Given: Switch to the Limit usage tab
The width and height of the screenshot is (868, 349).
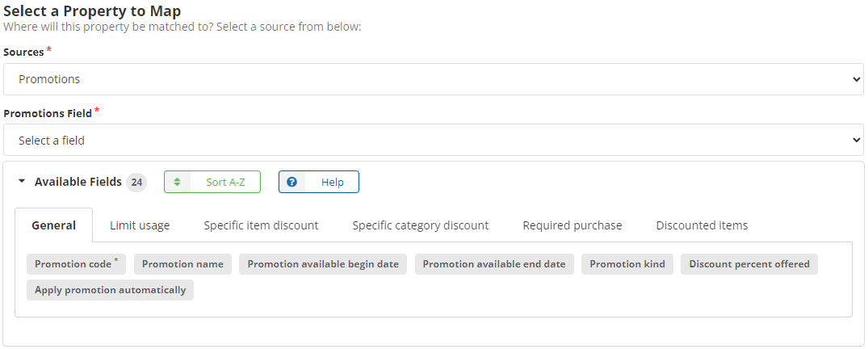Looking at the screenshot, I should coord(140,225).
